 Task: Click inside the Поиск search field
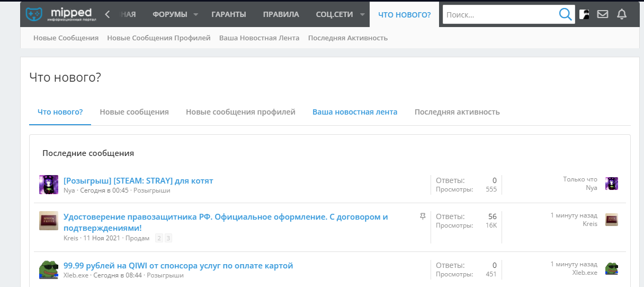pyautogui.click(x=500, y=15)
